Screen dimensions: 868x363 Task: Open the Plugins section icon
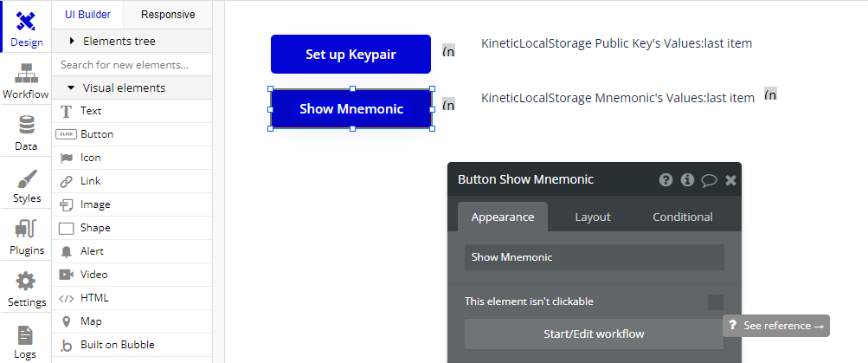pyautogui.click(x=26, y=230)
